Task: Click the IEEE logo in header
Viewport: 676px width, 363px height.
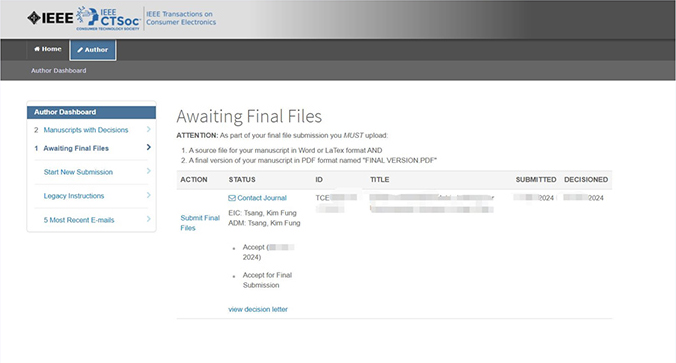Action: (x=50, y=18)
